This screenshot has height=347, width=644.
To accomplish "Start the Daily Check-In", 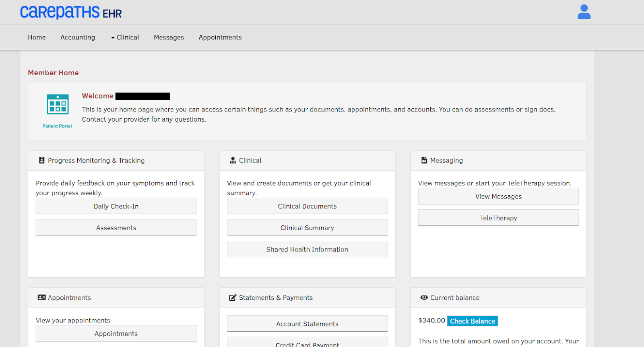I will pos(116,206).
